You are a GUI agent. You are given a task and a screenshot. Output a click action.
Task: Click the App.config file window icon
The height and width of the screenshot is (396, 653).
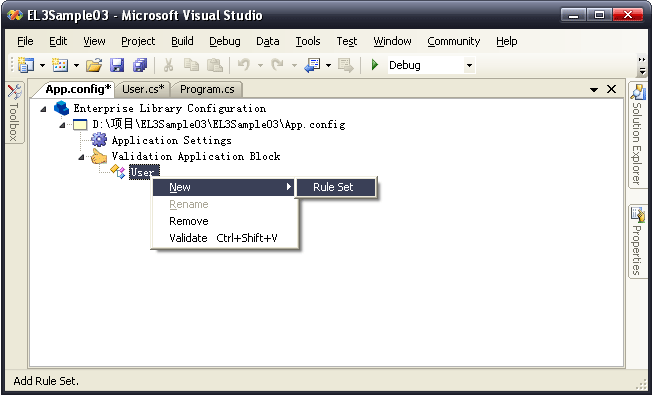(x=80, y=124)
